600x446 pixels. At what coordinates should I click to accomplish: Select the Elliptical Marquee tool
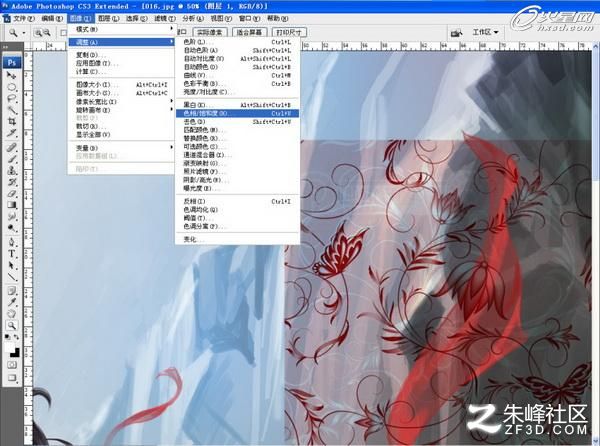tap(11, 87)
